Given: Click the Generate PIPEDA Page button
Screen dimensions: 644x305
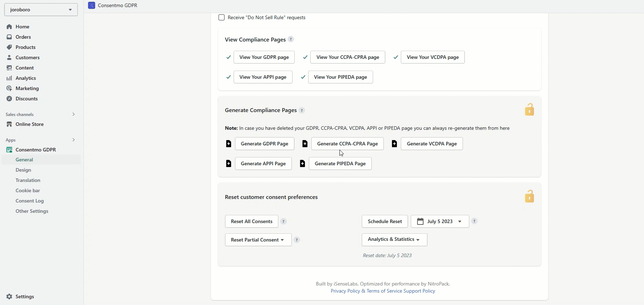Looking at the screenshot, I should click(x=340, y=163).
